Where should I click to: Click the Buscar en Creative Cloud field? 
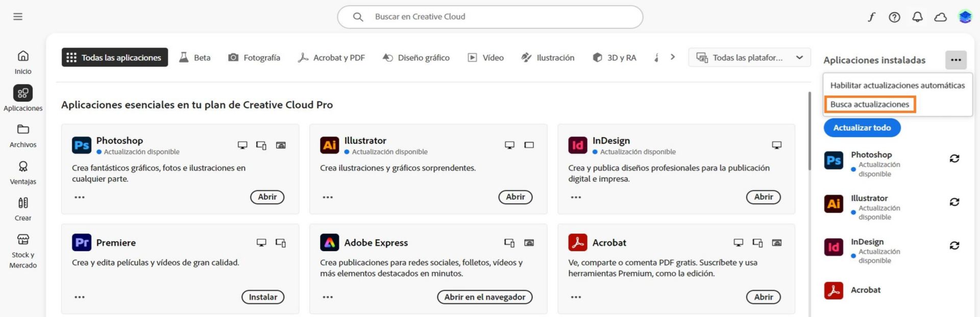tap(490, 17)
